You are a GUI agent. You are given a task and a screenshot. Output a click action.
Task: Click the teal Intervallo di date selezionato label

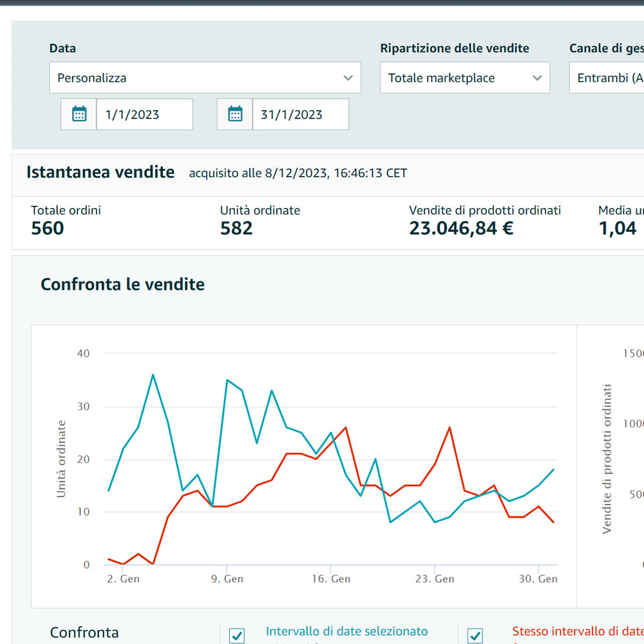pos(346,632)
